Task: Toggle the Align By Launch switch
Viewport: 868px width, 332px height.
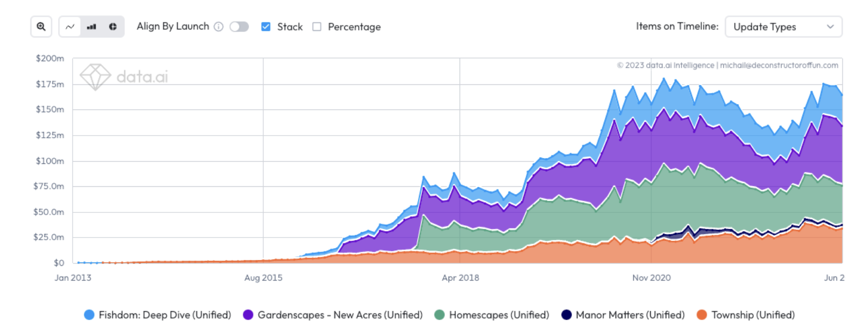Action: point(239,27)
